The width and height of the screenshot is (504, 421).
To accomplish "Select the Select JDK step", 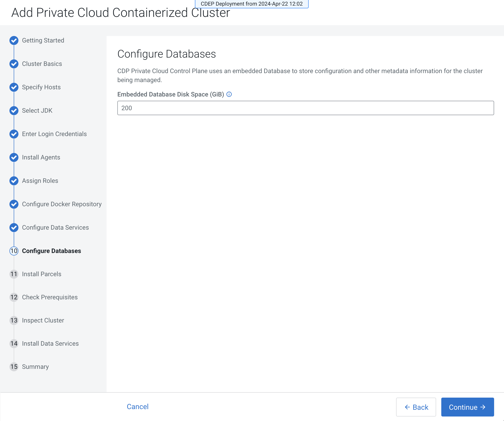I will (37, 110).
